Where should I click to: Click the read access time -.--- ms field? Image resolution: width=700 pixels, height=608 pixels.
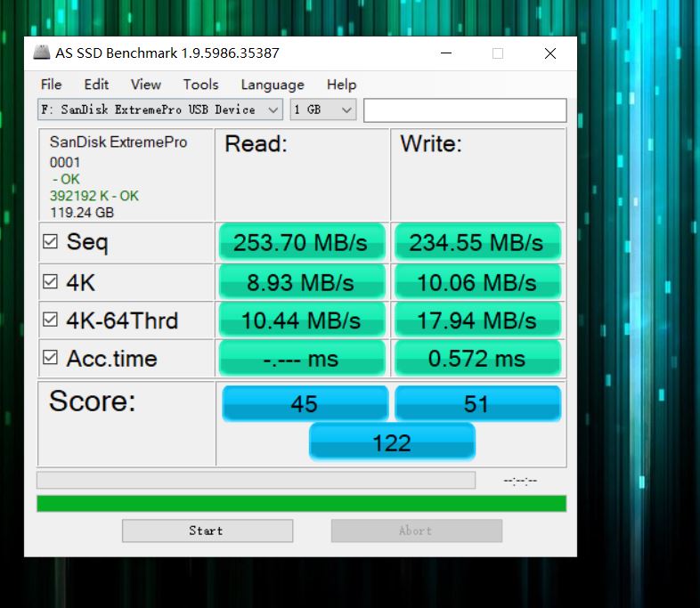tap(302, 358)
